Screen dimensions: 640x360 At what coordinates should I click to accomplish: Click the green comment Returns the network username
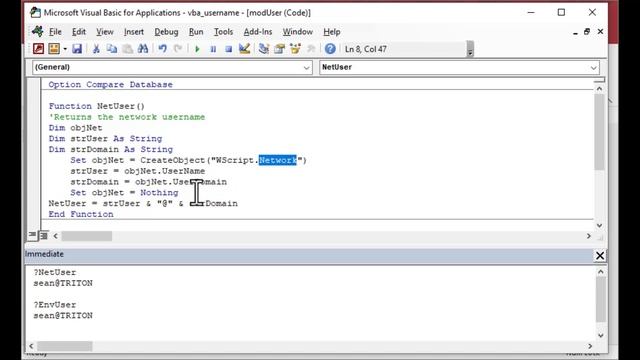point(127,117)
